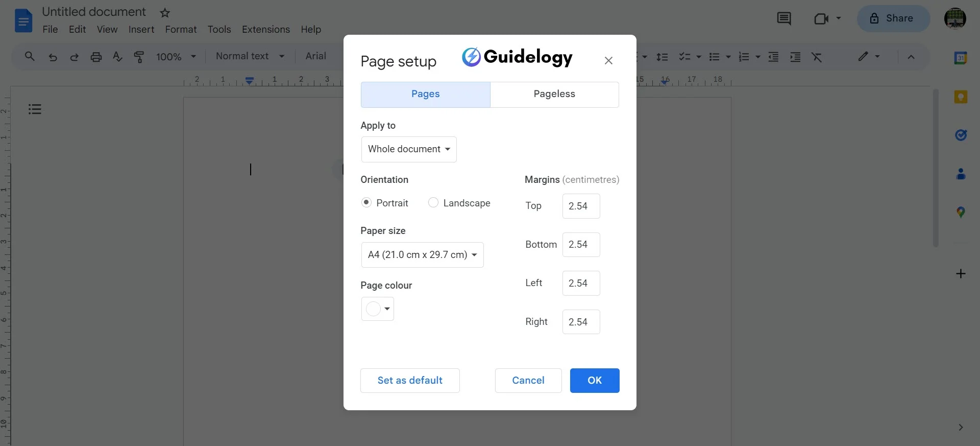980x446 pixels.
Task: Click the clear formatting icon
Action: 817,57
